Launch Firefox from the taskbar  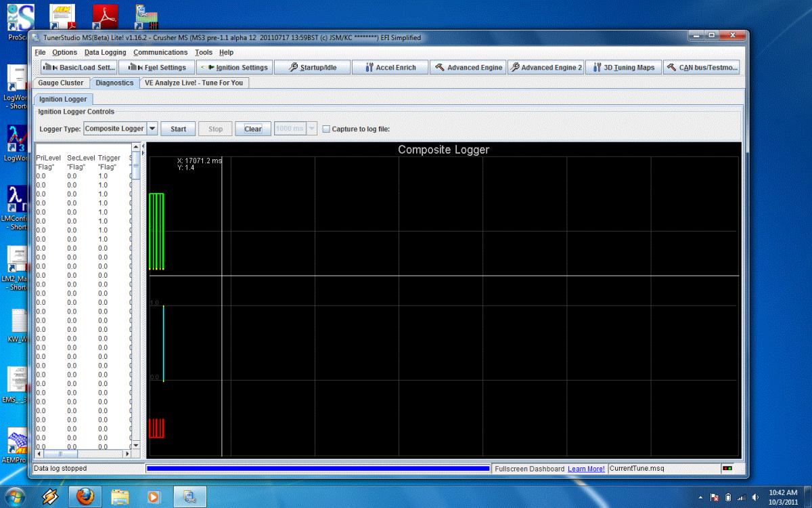coord(85,497)
